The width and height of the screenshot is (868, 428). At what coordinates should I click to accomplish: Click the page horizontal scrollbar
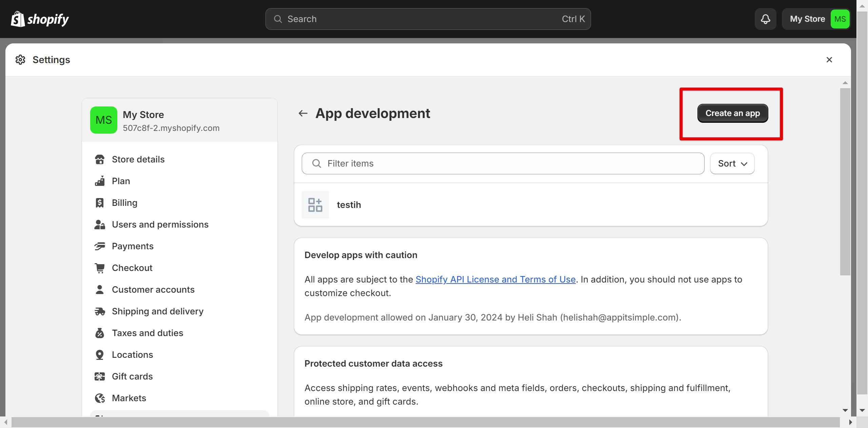pyautogui.click(x=426, y=422)
